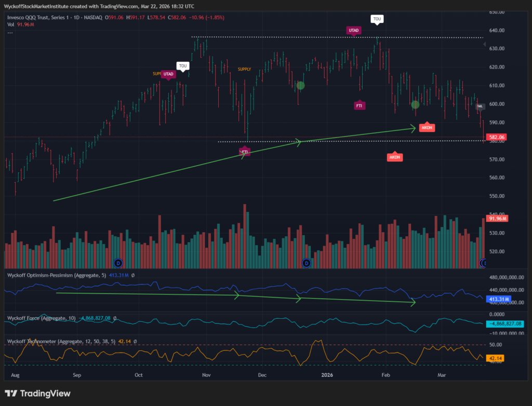Click the dividend 'D' marker near September
The image size is (532, 406).
point(117,263)
